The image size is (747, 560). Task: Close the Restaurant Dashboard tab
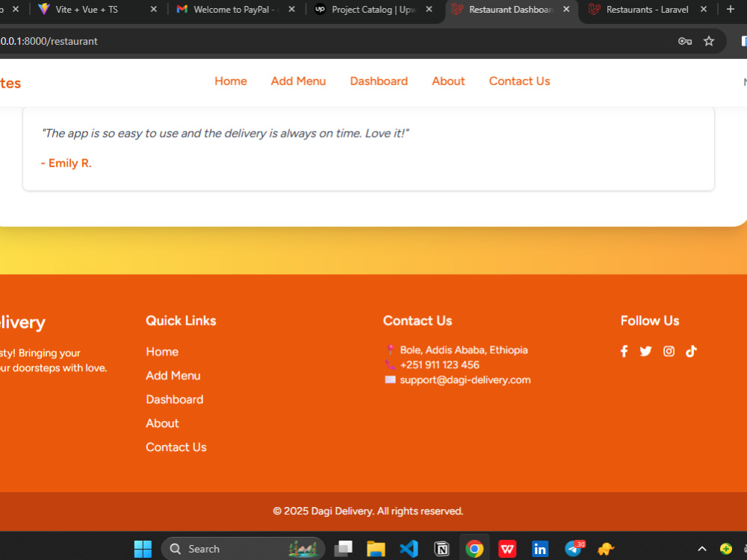pyautogui.click(x=566, y=9)
